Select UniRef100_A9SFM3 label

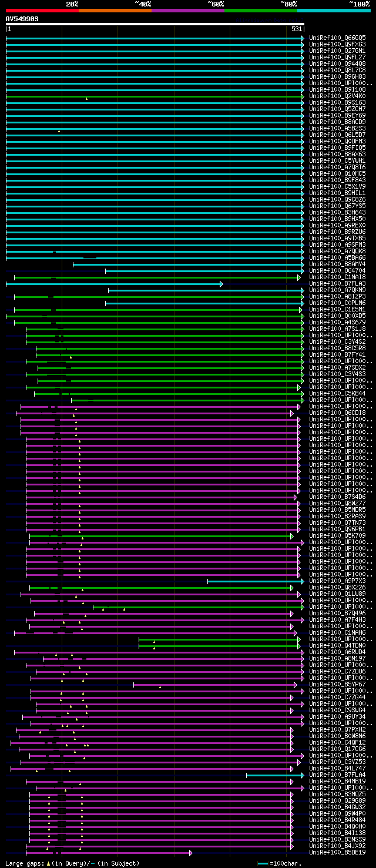tap(337, 244)
